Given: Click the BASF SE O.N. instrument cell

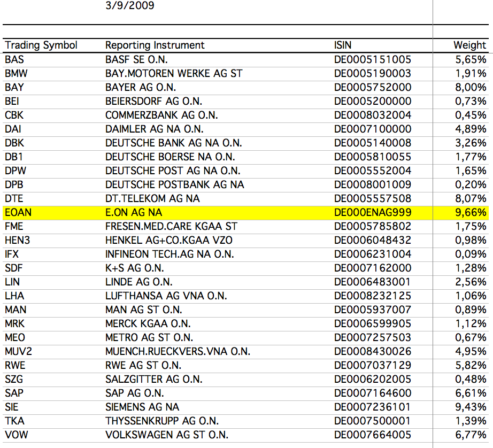Looking at the screenshot, I should [x=136, y=60].
